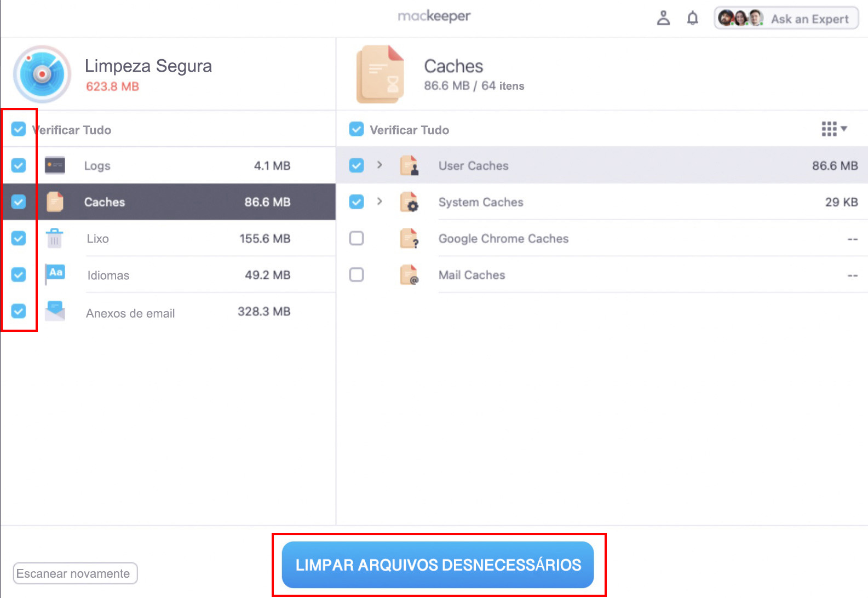Click the Limpeza Segura heading
This screenshot has width=868, height=598.
click(x=148, y=66)
